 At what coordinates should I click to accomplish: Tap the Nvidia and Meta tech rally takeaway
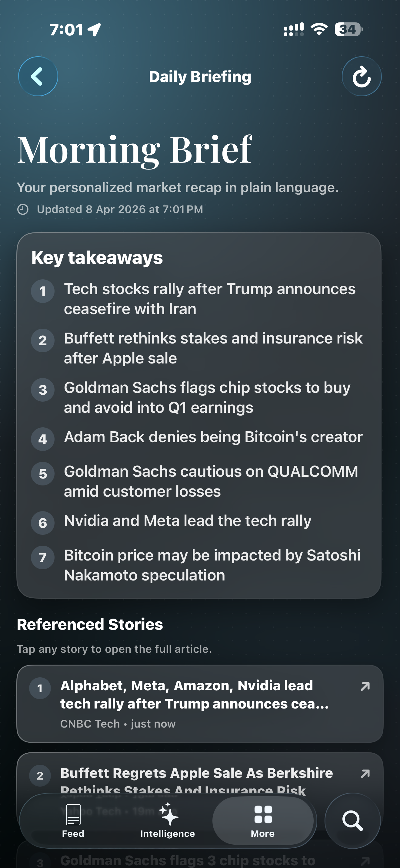click(x=188, y=521)
